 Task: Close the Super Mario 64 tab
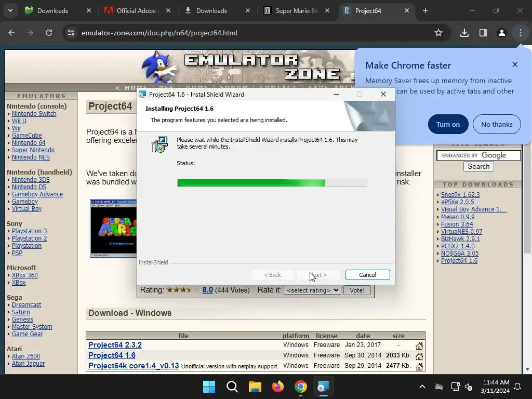(327, 10)
